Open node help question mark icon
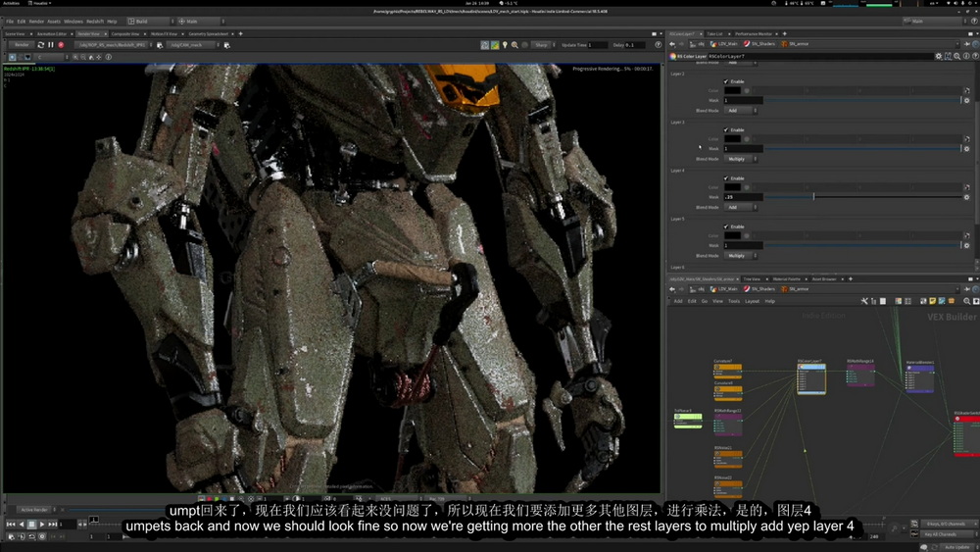The image size is (980, 552). [975, 56]
